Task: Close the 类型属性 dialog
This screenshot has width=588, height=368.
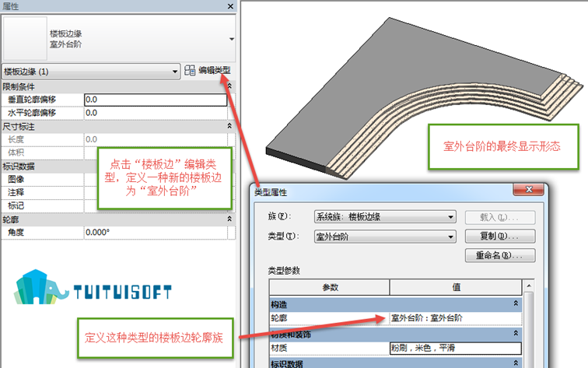Action: click(528, 189)
